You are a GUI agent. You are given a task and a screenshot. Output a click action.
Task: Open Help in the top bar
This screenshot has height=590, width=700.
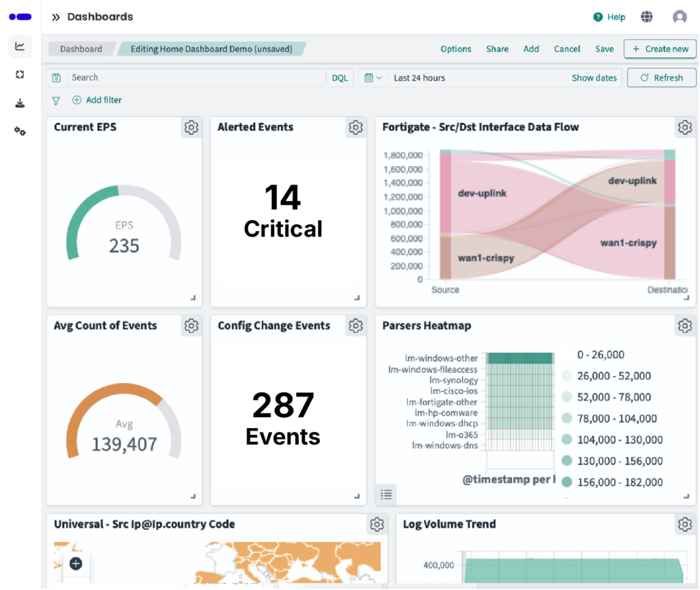(609, 17)
